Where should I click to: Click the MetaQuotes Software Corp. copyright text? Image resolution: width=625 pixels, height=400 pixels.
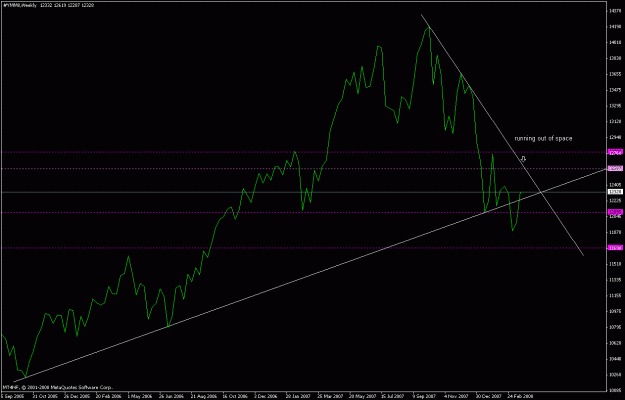58,387
